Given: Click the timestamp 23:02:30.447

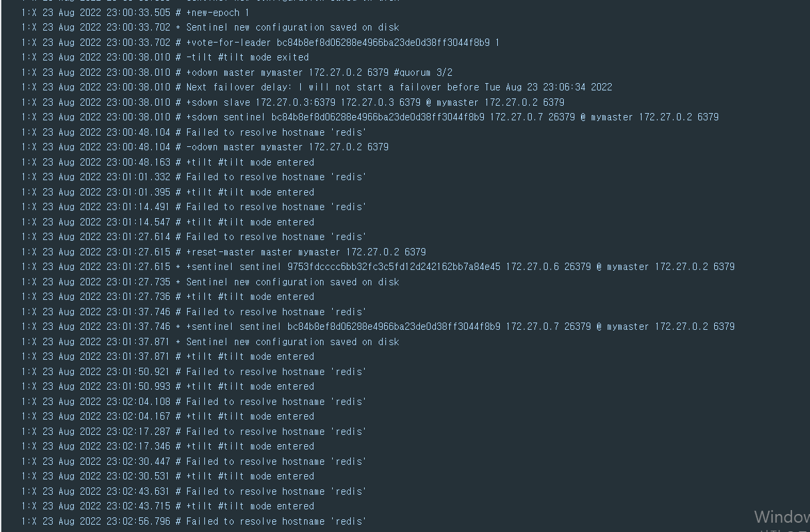Looking at the screenshot, I should pyautogui.click(x=138, y=462).
